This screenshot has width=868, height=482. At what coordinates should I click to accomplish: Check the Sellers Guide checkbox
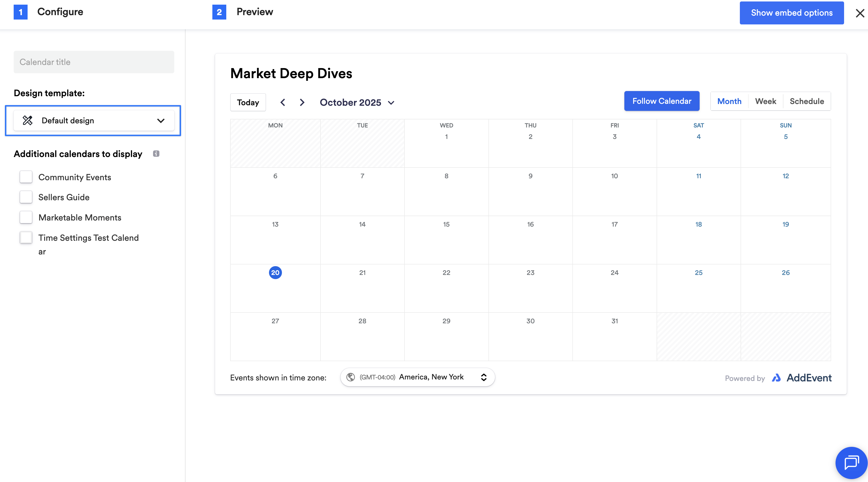click(26, 197)
